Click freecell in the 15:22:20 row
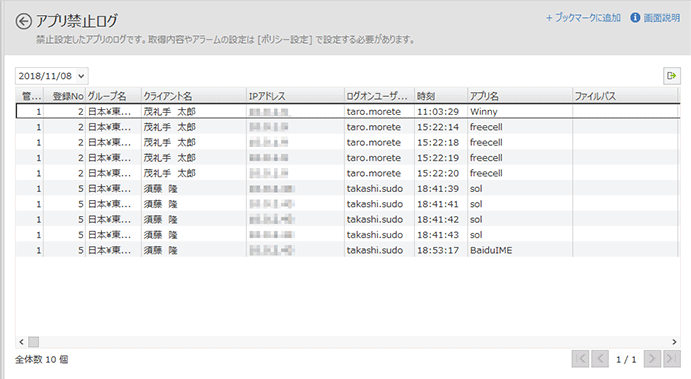This screenshot has height=379, width=691. [486, 173]
